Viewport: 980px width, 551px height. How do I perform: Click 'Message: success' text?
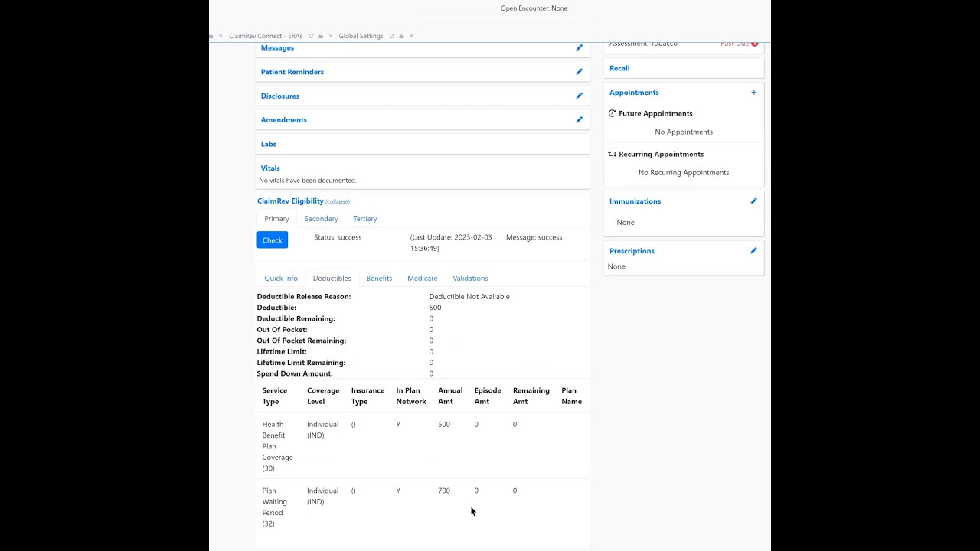(x=534, y=237)
